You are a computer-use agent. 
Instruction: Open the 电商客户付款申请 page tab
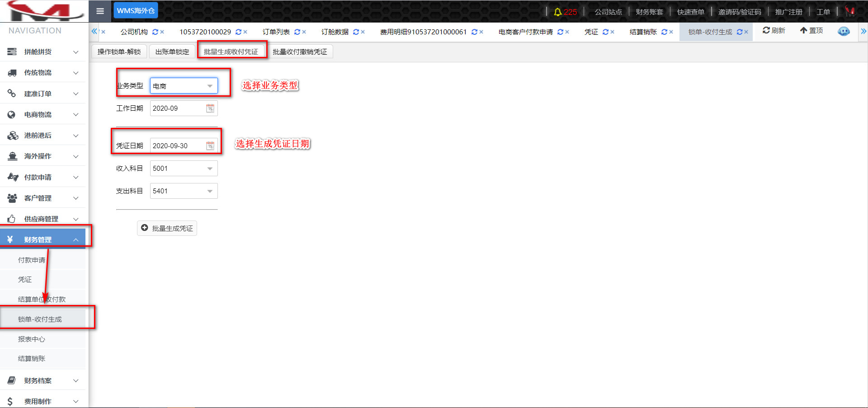coord(525,32)
